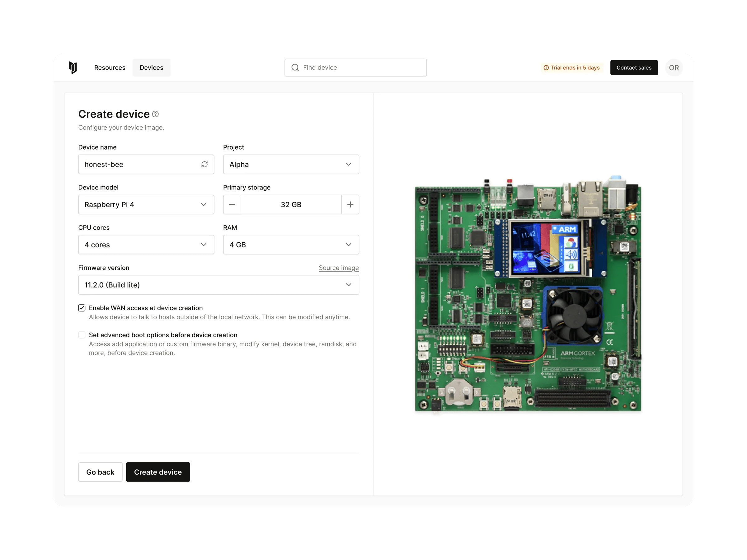This screenshot has width=747, height=560.
Task: Click the Go back button
Action: pos(100,472)
